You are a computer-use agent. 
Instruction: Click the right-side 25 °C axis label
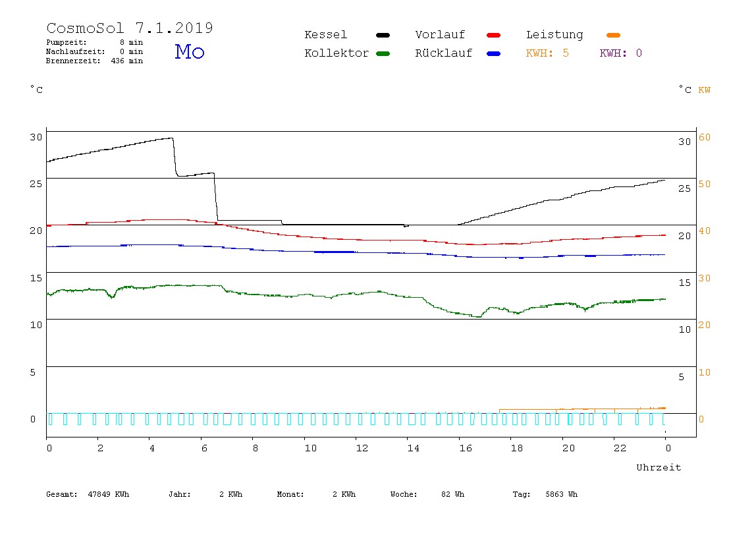[685, 188]
